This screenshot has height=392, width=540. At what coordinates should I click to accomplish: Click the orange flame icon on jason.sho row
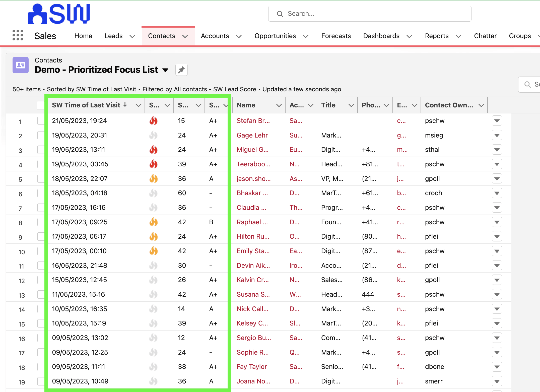tap(154, 178)
